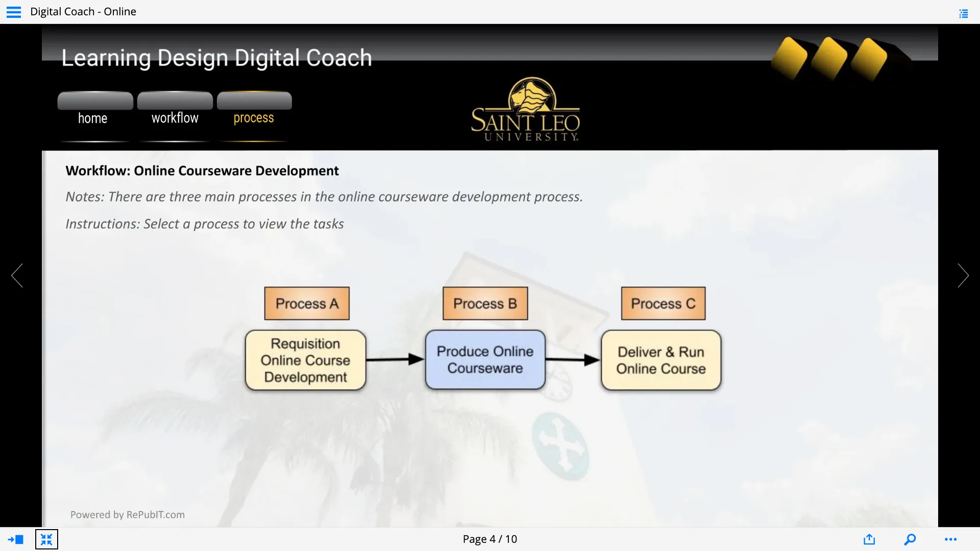Click the Page 4 / 10 indicator
The height and width of the screenshot is (551, 980).
489,539
